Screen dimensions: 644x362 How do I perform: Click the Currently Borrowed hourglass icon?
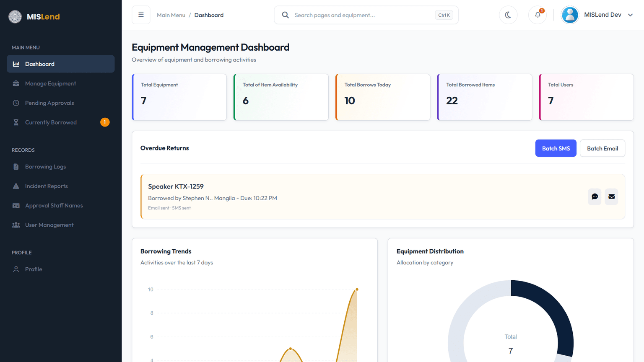[x=16, y=122]
